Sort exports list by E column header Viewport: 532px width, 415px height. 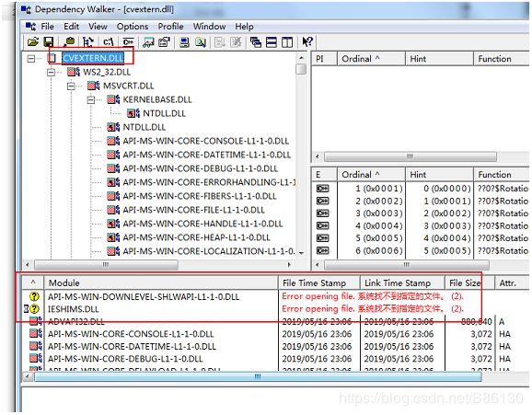pyautogui.click(x=324, y=175)
